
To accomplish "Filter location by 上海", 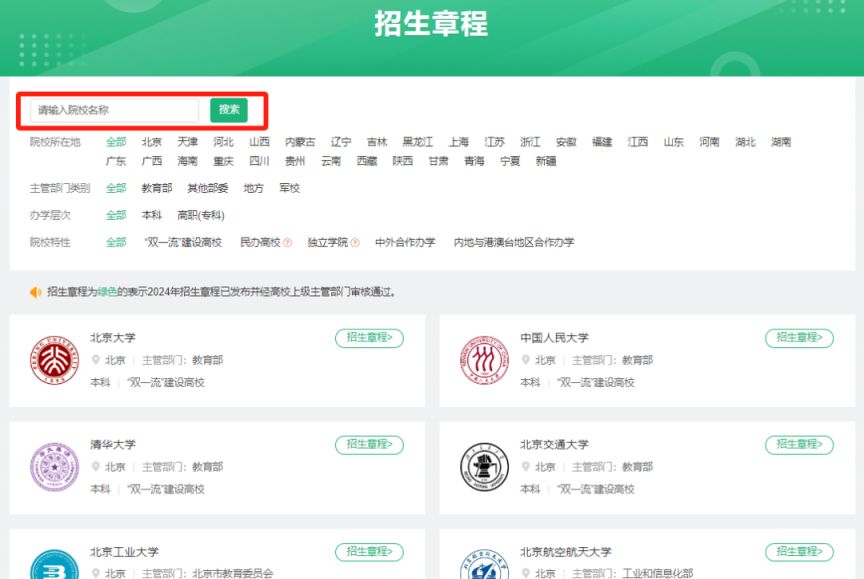I will tap(458, 142).
